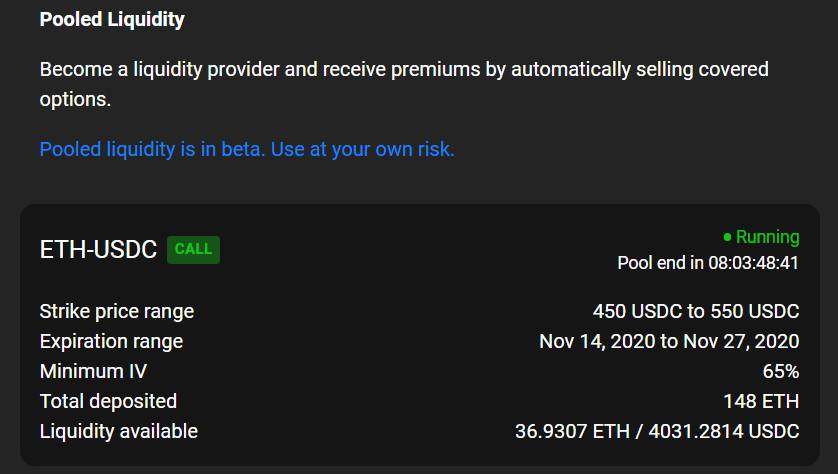This screenshot has height=474, width=838.
Task: Click the Nov 14 to Nov 27 dates
Action: (669, 341)
